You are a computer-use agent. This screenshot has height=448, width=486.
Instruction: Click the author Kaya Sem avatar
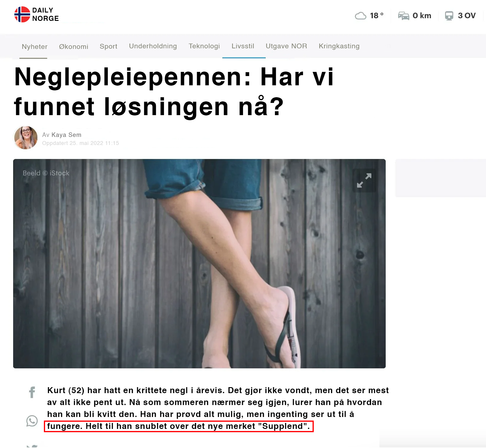tap(26, 138)
